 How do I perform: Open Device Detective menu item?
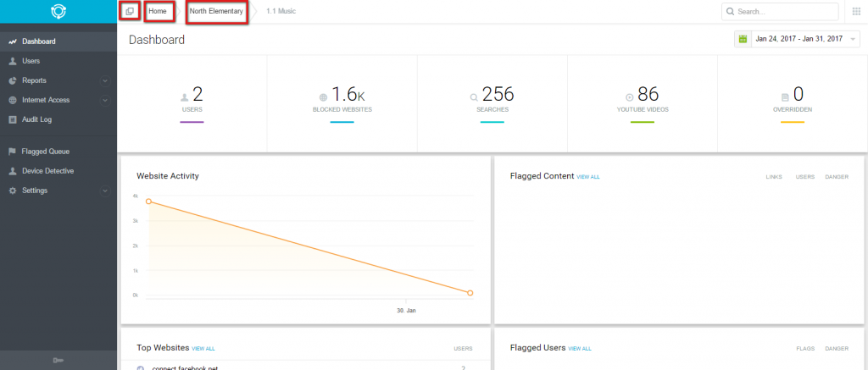coord(58,171)
